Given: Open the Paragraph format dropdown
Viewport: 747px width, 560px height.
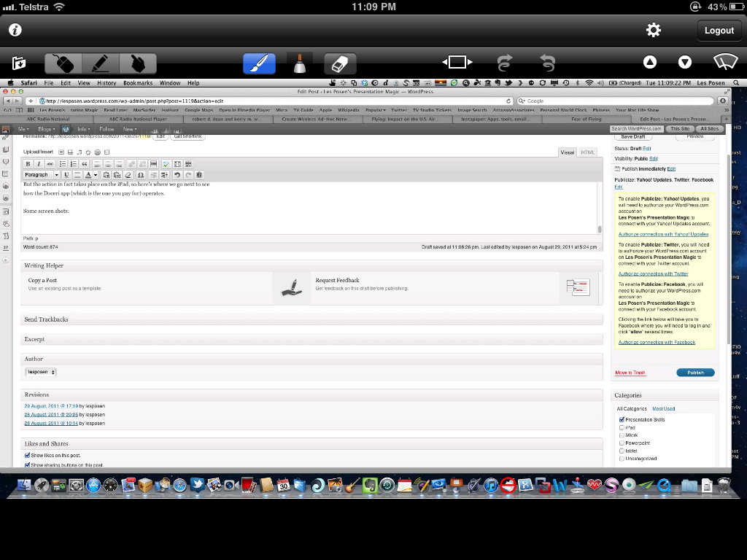Looking at the screenshot, I should pyautogui.click(x=41, y=175).
